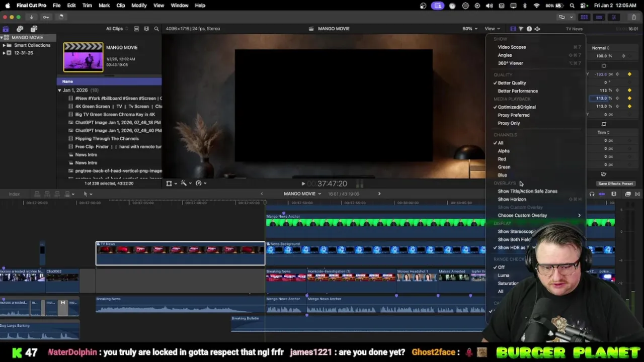Go forward in timeline history arrow
Image resolution: width=644 pixels, height=362 pixels.
tap(379, 194)
